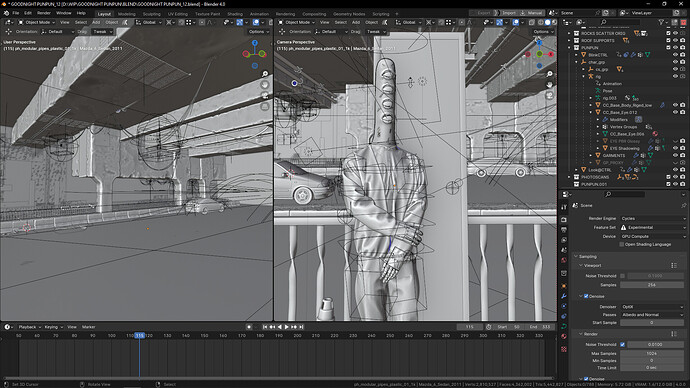Open the Output properties tab icon
The image size is (690, 388).
[x=564, y=230]
